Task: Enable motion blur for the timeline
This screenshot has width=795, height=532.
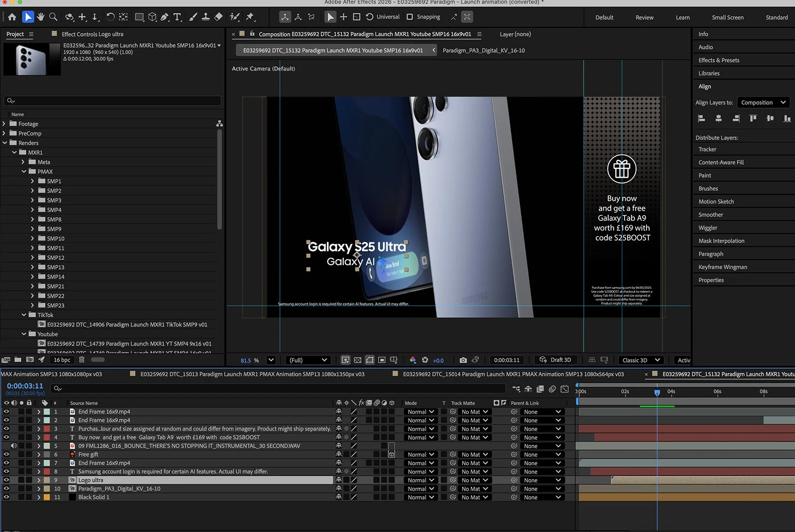Action: tap(552, 389)
